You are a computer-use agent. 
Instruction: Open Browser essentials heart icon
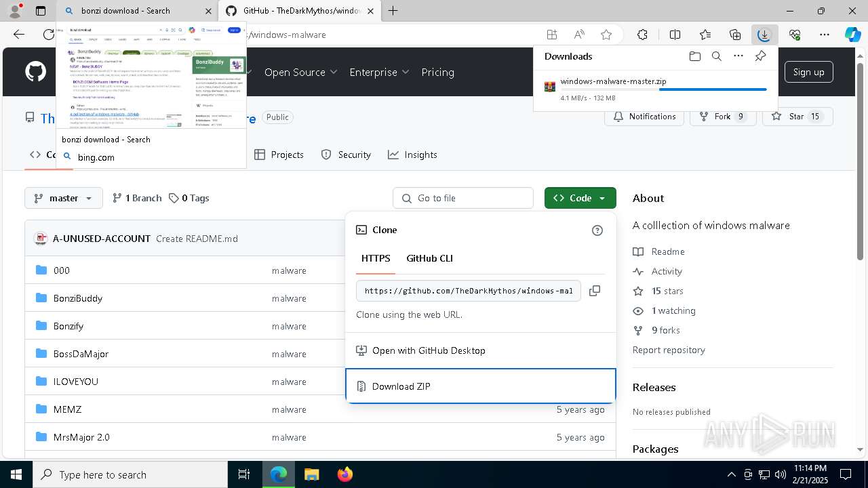tap(795, 35)
